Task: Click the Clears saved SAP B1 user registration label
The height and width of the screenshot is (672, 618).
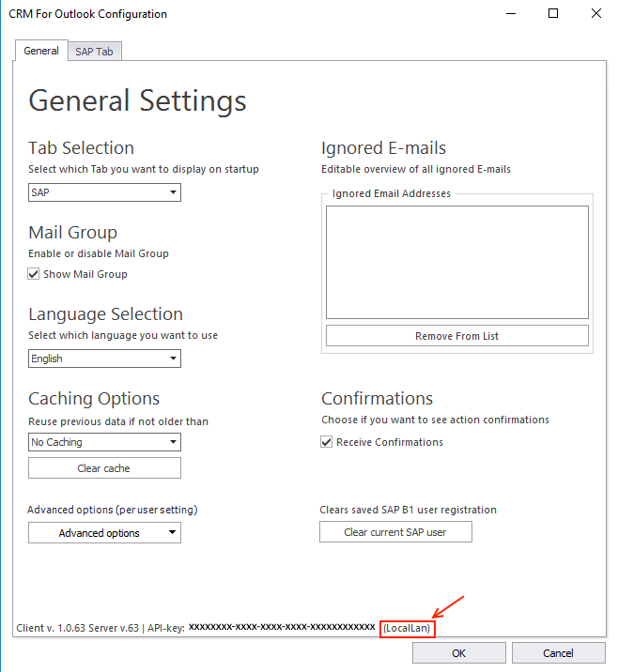Action: click(408, 510)
